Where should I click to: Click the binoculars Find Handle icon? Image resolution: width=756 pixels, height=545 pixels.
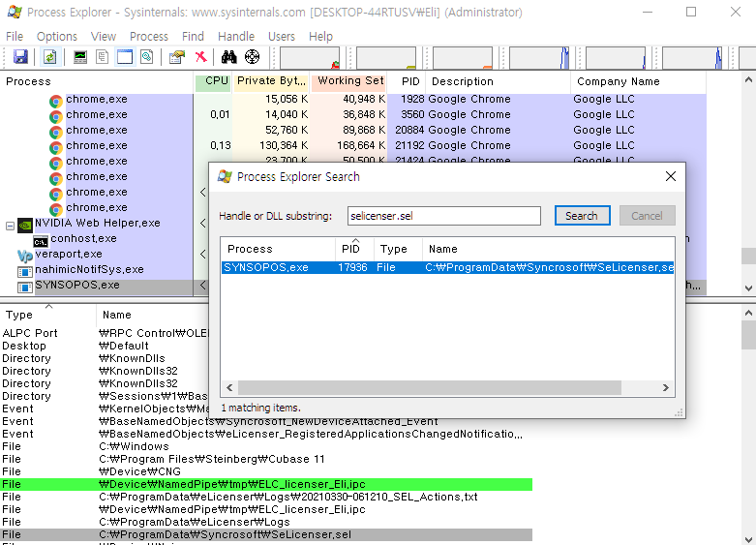[229, 57]
